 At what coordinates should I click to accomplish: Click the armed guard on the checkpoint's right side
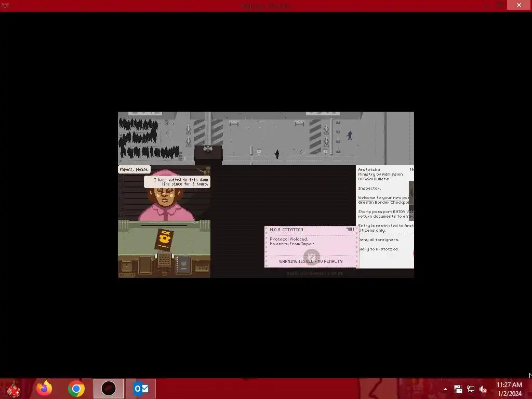click(x=350, y=136)
